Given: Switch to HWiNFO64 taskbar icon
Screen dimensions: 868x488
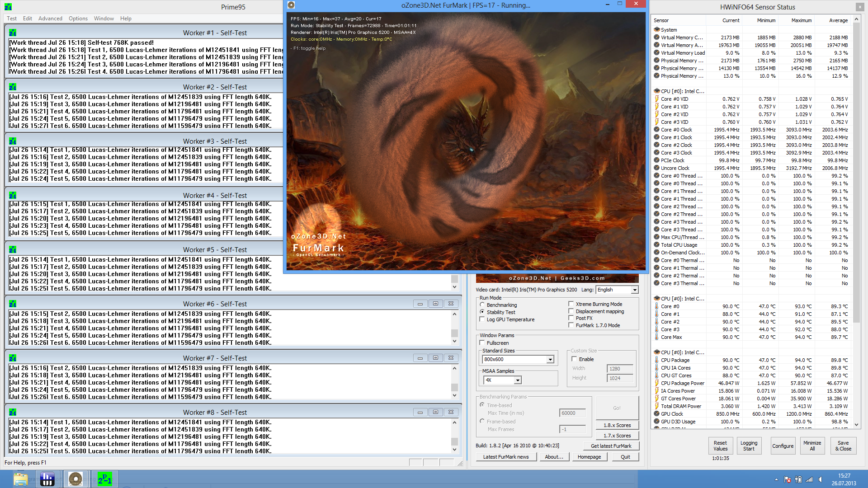Looking at the screenshot, I should [x=47, y=479].
